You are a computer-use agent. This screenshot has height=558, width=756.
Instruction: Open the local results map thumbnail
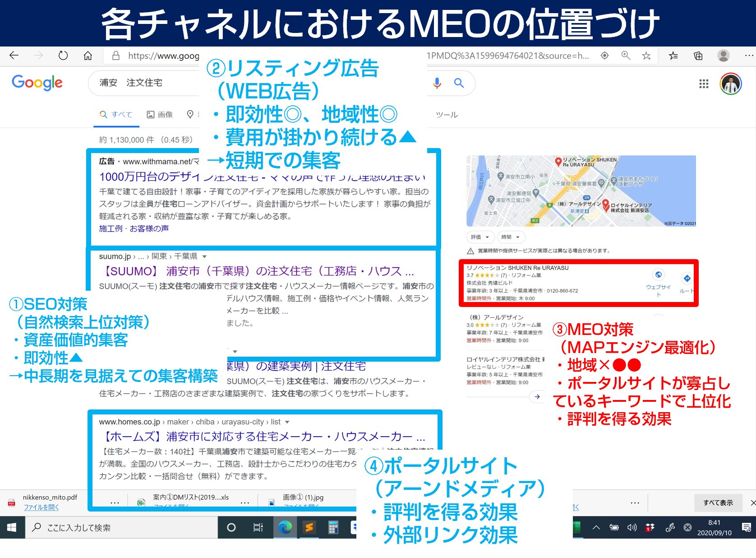(581, 191)
